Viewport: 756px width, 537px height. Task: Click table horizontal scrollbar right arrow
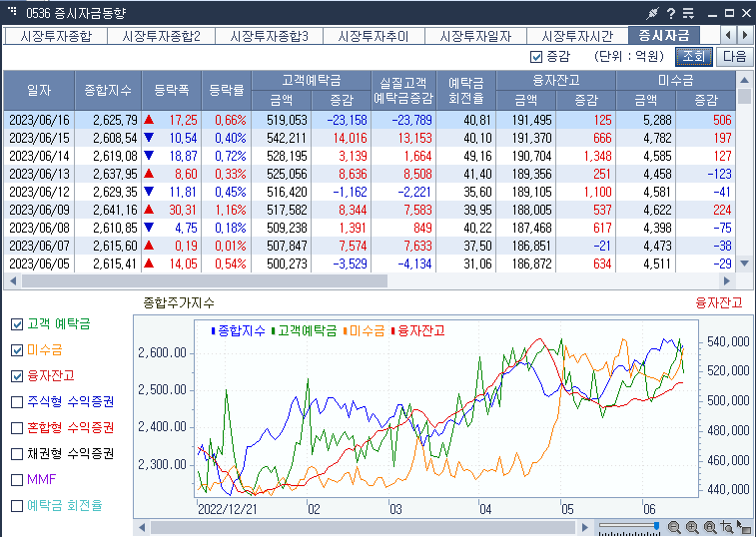(727, 280)
